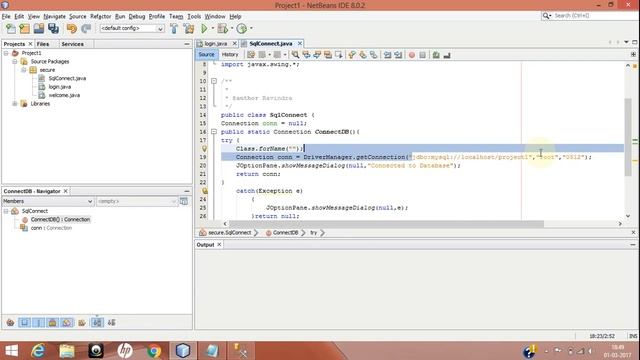This screenshot has height=360, width=640.
Task: Click the Last Edit icon in editor toolbar
Action: tap(251, 55)
